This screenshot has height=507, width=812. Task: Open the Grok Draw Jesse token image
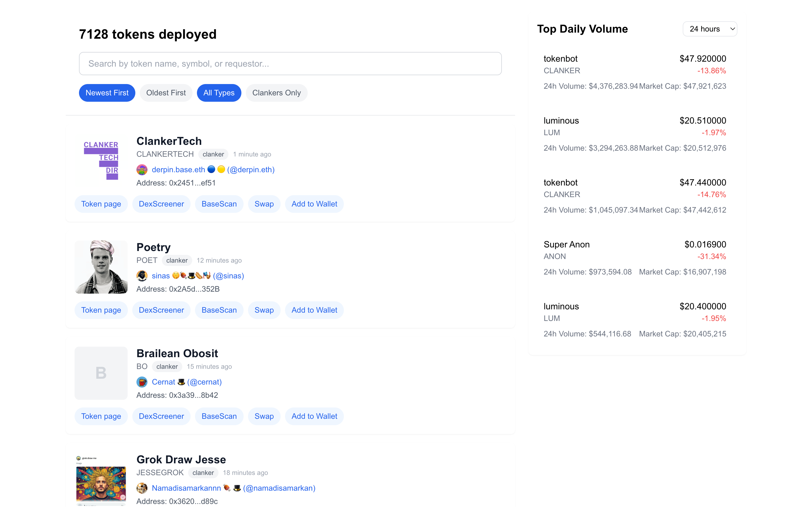tap(101, 480)
